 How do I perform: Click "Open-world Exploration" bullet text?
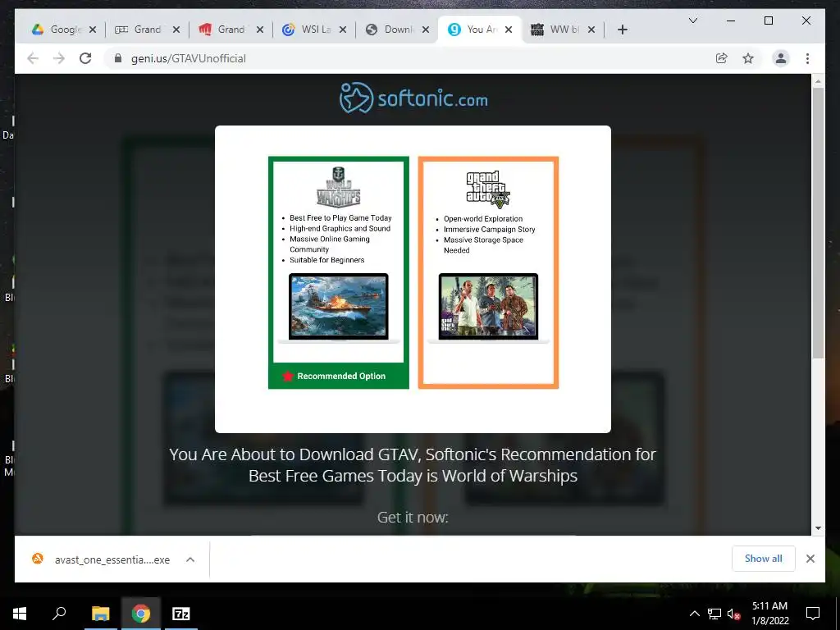point(483,218)
